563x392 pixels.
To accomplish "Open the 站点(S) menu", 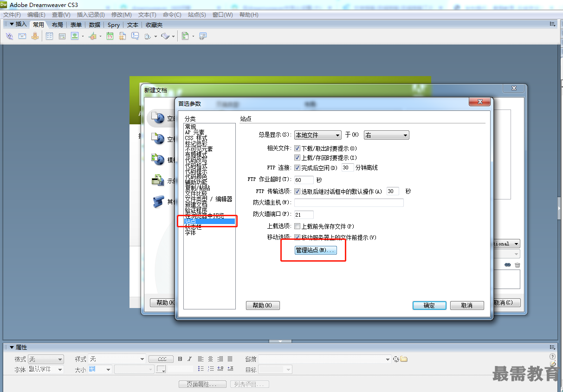I will (197, 15).
